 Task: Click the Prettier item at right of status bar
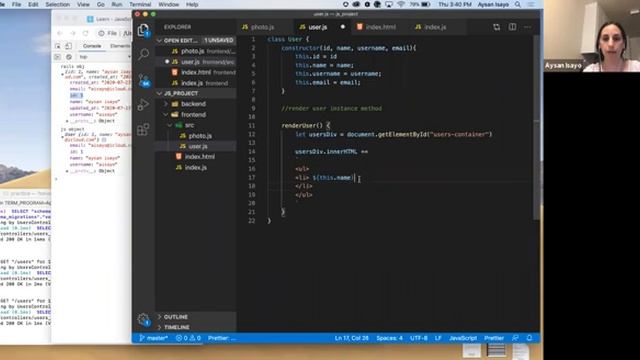click(494, 338)
